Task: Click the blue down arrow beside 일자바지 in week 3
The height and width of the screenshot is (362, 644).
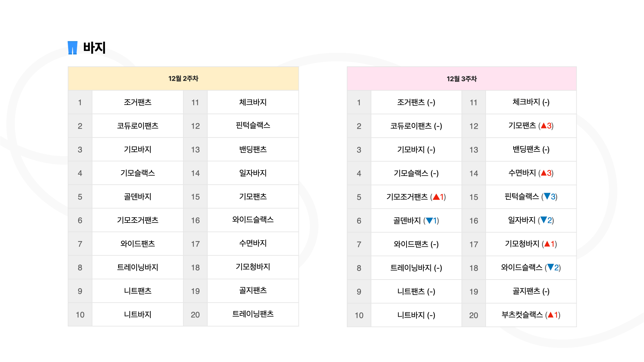Action: click(544, 220)
